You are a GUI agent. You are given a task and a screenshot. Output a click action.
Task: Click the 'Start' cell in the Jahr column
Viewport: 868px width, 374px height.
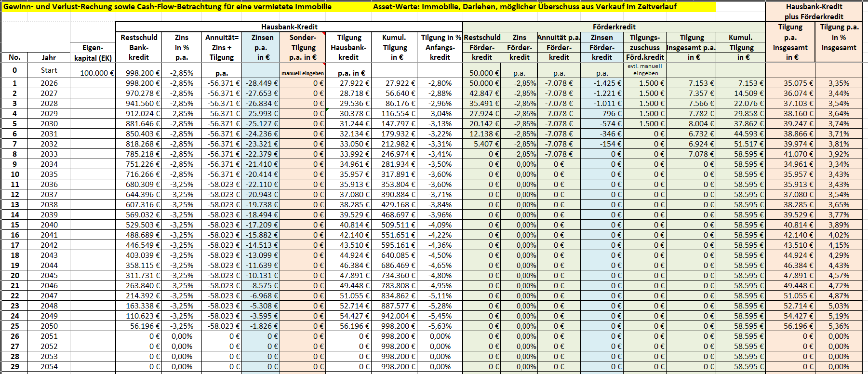[x=49, y=70]
